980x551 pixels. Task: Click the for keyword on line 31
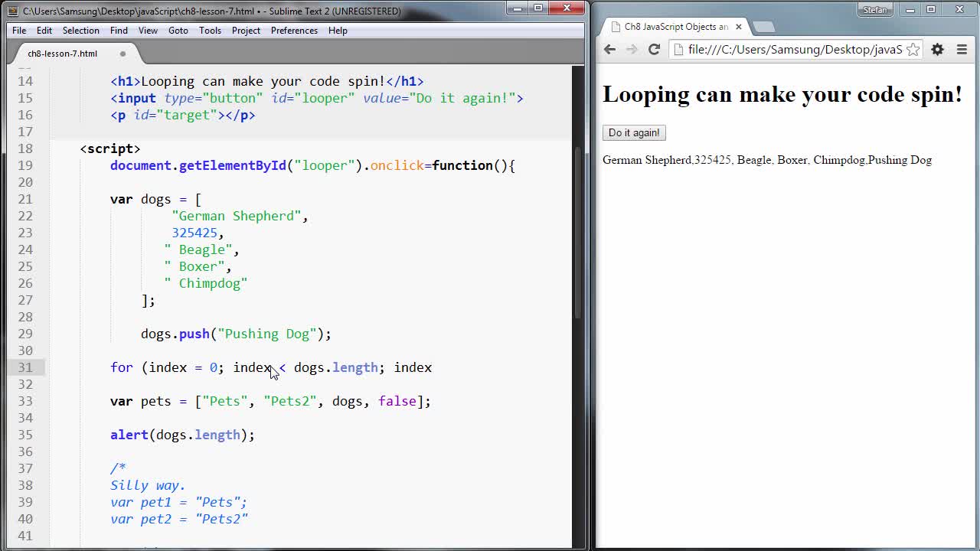[x=121, y=367]
